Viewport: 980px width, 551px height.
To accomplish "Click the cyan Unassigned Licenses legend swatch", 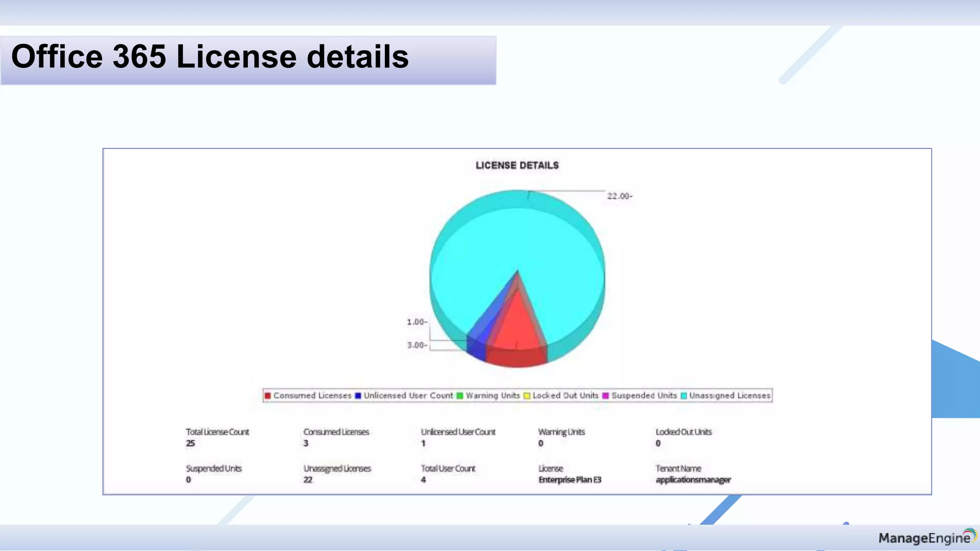I will pos(684,396).
